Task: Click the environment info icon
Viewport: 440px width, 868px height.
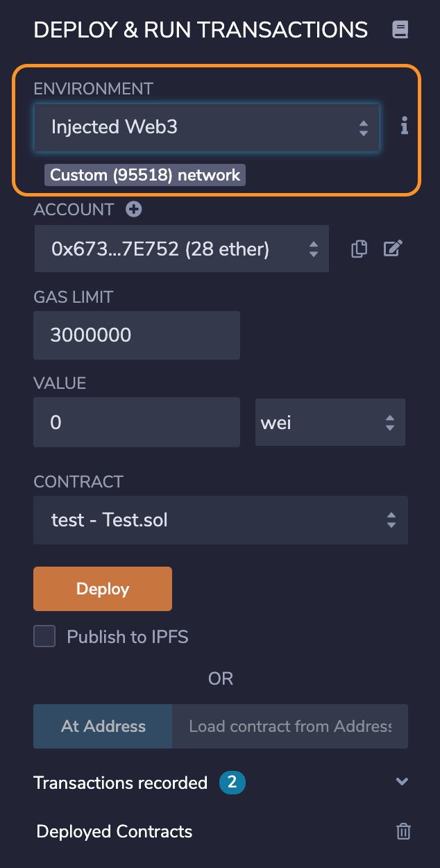Action: pyautogui.click(x=404, y=126)
